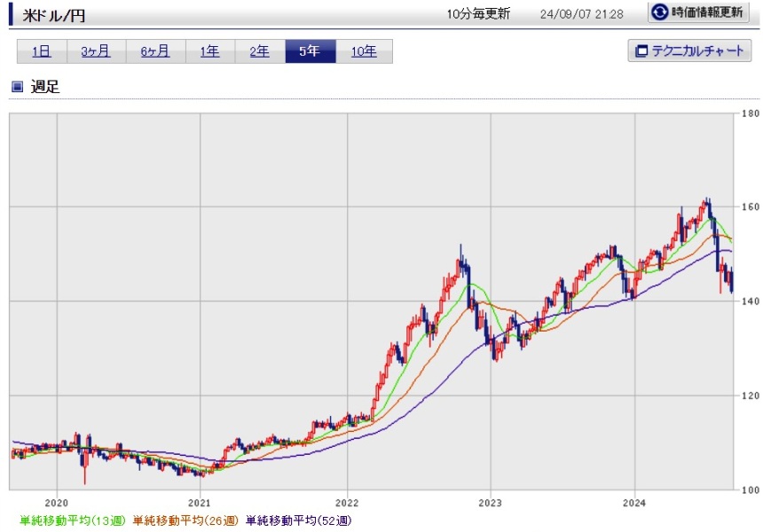Screen dimensions: 763x532
Task: Click the 2023 label on time axis
Action: [x=491, y=500]
